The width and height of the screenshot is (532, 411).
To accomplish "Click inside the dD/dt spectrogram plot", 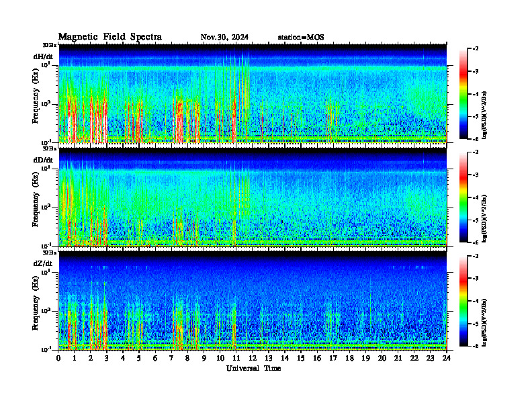I will click(253, 197).
